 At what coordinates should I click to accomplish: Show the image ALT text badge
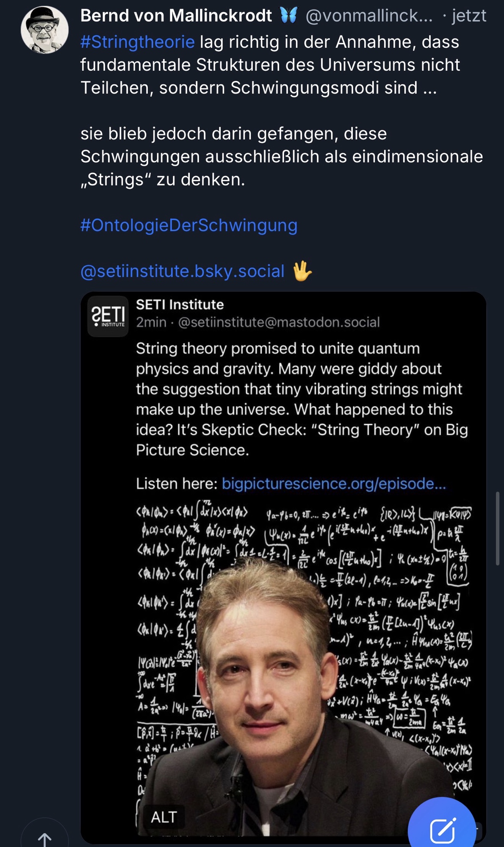pos(164,817)
